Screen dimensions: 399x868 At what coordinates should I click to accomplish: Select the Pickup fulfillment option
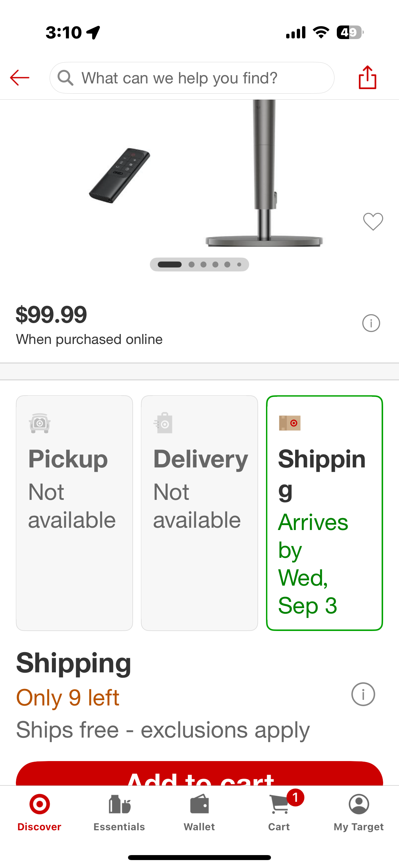(x=74, y=513)
